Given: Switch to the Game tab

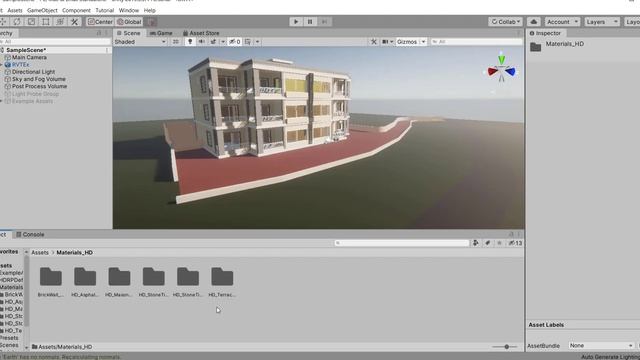Looking at the screenshot, I should tap(161, 33).
